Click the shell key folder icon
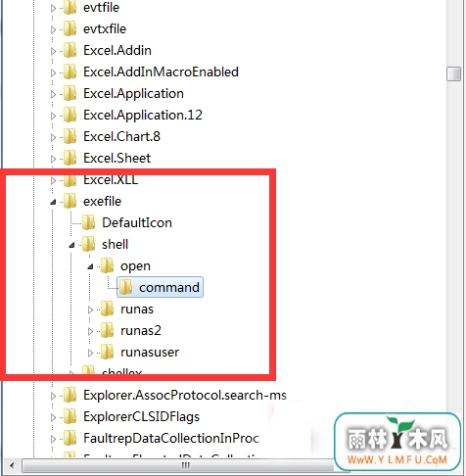Image resolution: width=466 pixels, height=476 pixels. pos(88,244)
